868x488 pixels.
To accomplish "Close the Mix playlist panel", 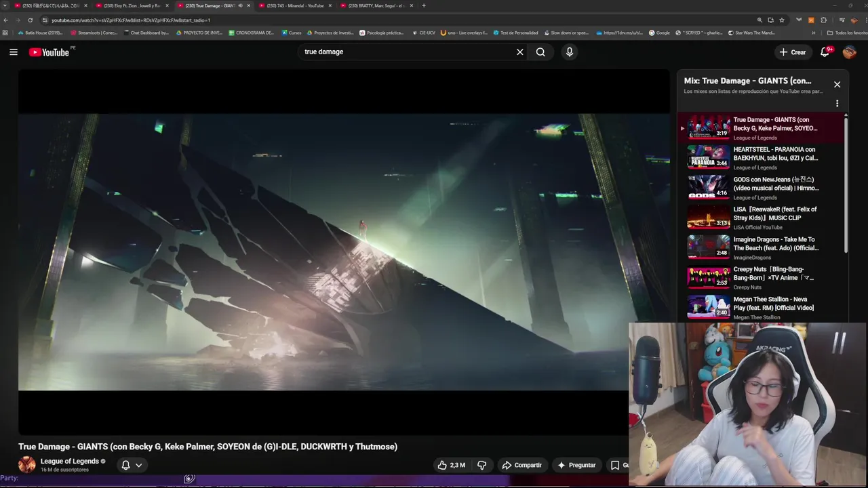I will [837, 85].
